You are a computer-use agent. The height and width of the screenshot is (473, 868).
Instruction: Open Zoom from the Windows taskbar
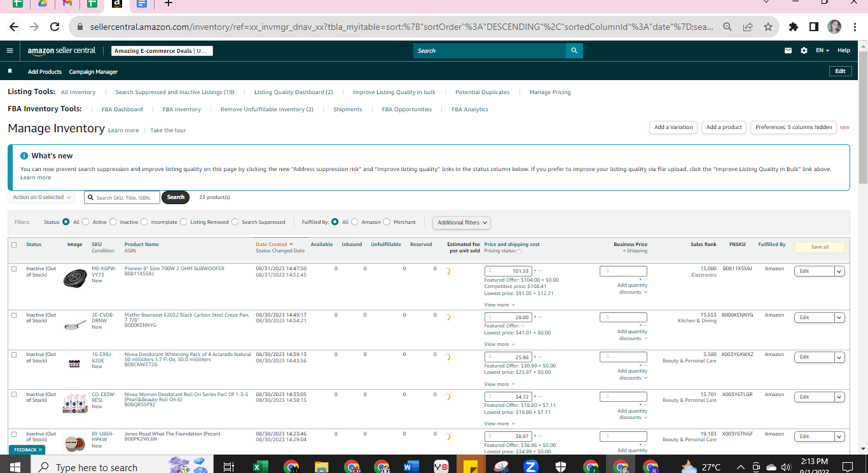point(530,467)
